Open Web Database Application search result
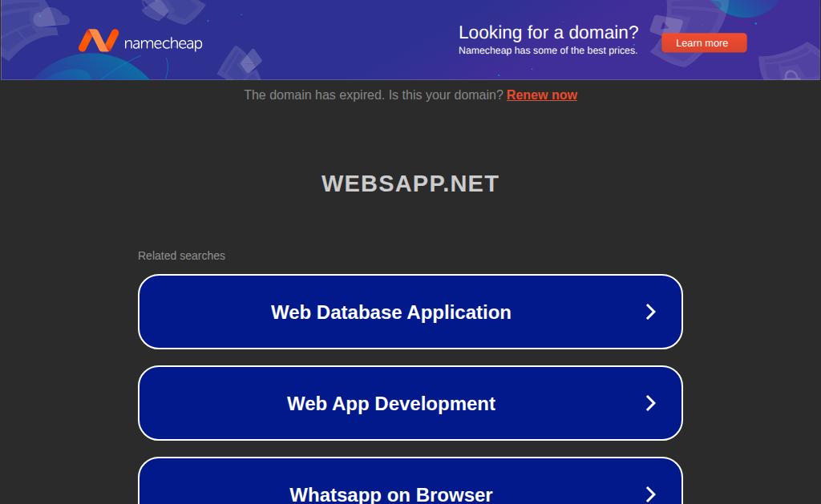 [x=410, y=312]
